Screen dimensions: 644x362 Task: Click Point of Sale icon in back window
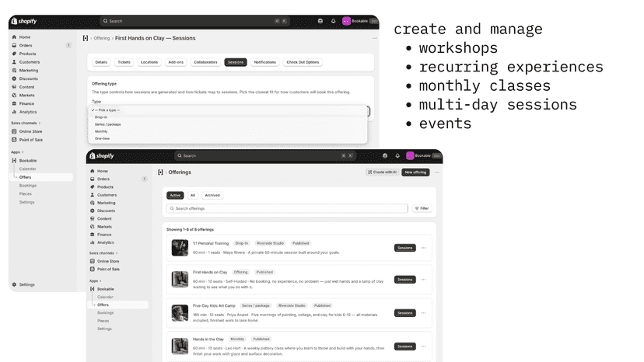(14, 140)
